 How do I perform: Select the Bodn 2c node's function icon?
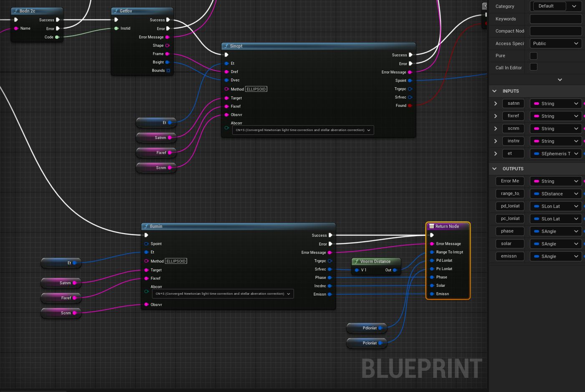pyautogui.click(x=16, y=11)
